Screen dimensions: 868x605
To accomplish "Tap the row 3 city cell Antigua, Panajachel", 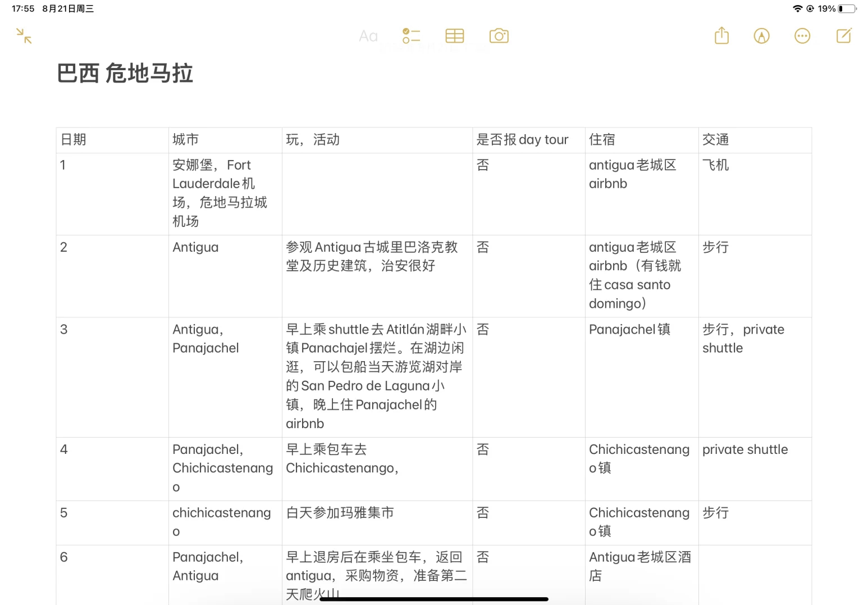I will pos(225,377).
